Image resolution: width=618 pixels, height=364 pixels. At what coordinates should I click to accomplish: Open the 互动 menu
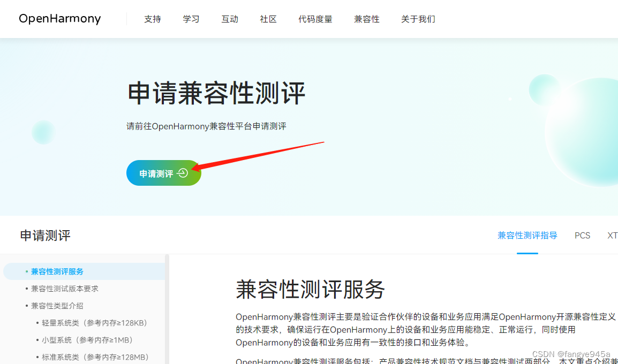coord(230,19)
